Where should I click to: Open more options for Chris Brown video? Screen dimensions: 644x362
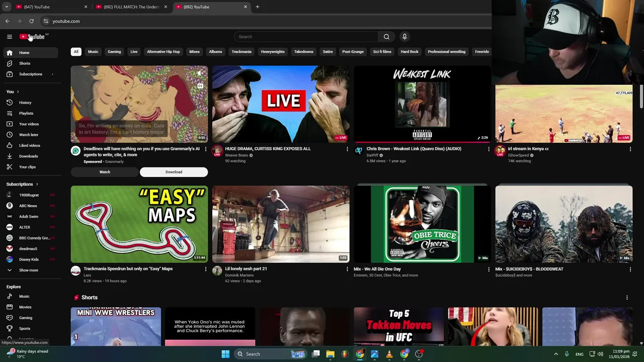[489, 149]
